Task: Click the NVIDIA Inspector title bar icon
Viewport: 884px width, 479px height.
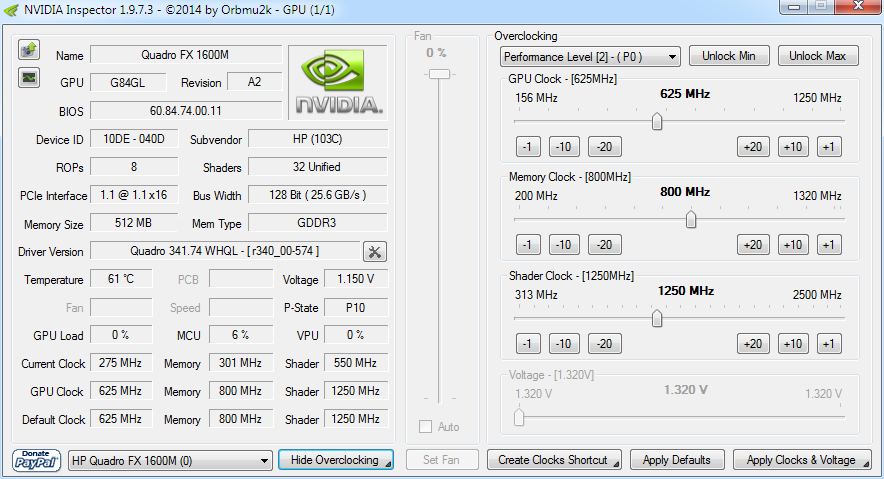Action: tap(11, 10)
